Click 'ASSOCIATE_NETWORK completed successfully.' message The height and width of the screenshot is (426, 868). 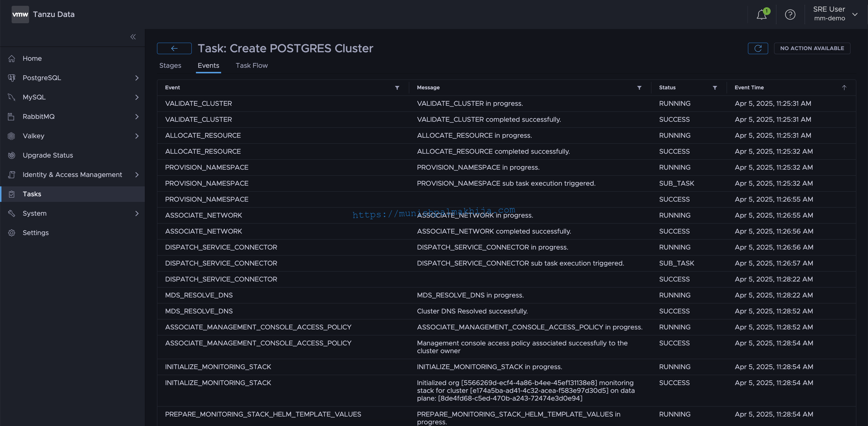click(x=494, y=231)
